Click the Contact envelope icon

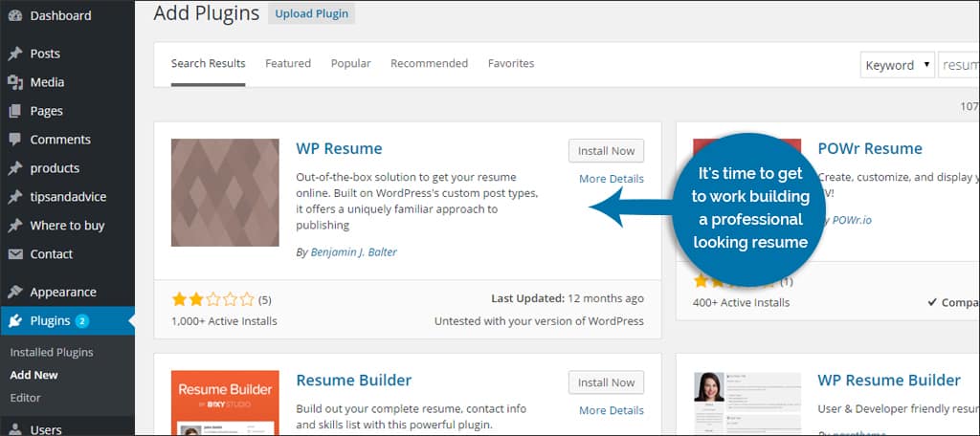click(15, 255)
